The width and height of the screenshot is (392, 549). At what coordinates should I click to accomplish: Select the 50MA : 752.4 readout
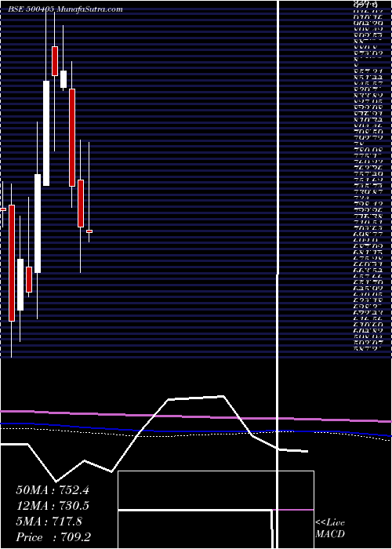pyautogui.click(x=53, y=490)
